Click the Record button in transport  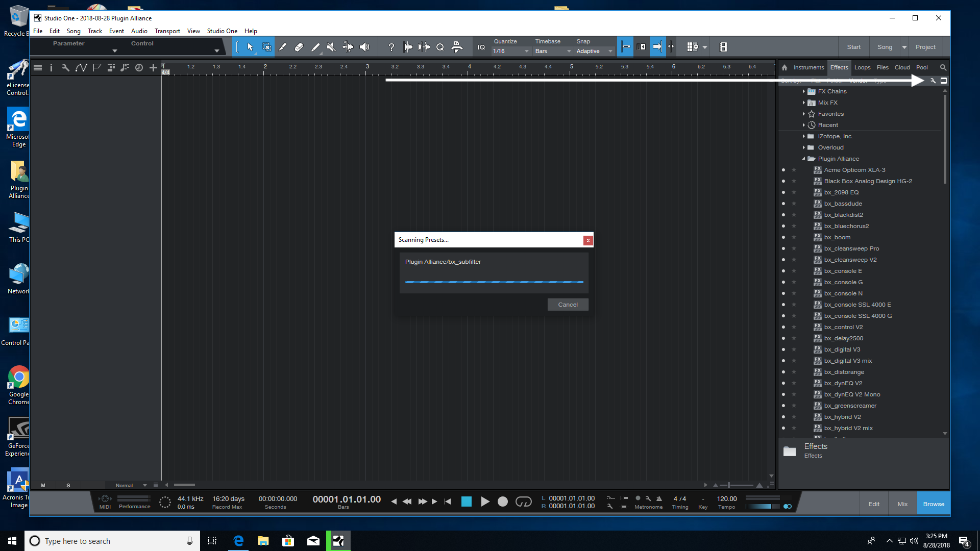pos(502,502)
